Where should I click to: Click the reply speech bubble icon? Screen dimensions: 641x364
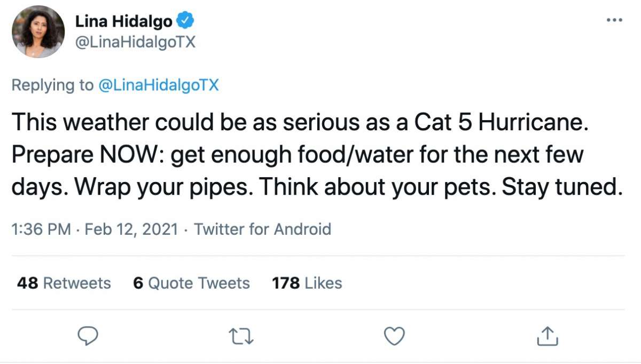click(87, 335)
